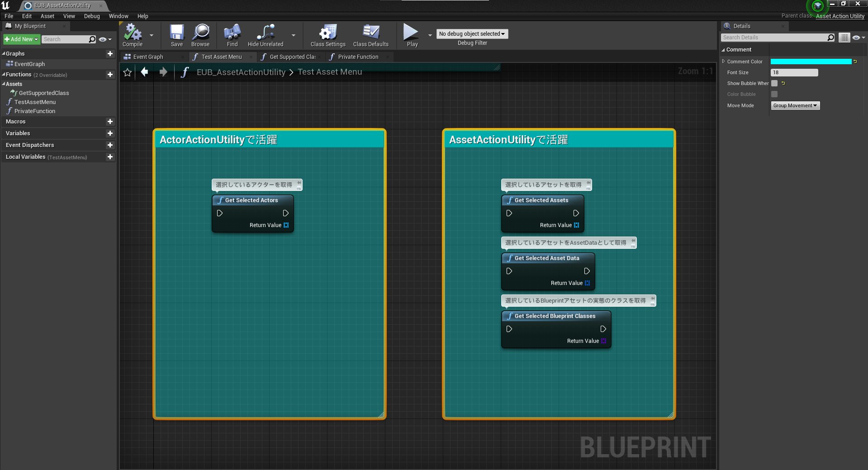The width and height of the screenshot is (868, 470).
Task: Open Debug menu
Action: coord(92,16)
